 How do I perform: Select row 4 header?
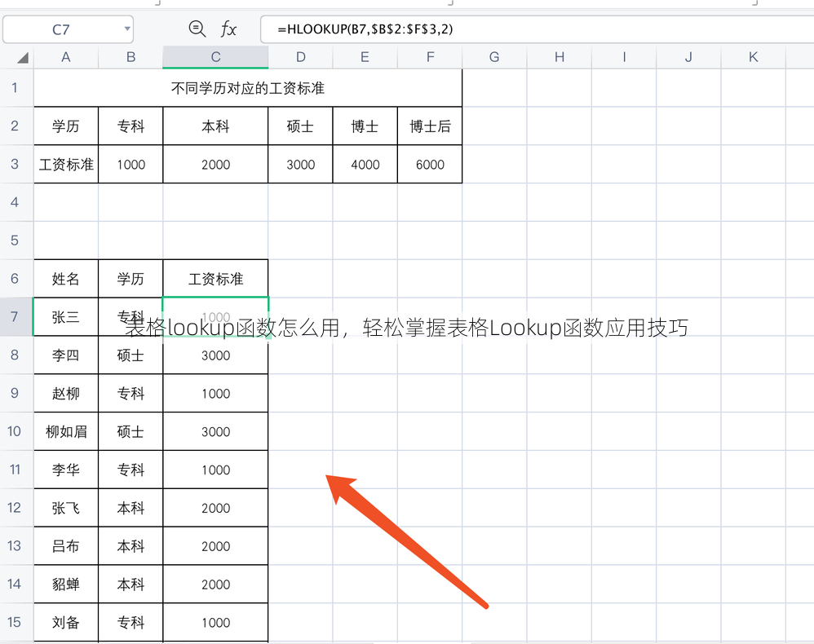click(x=15, y=202)
